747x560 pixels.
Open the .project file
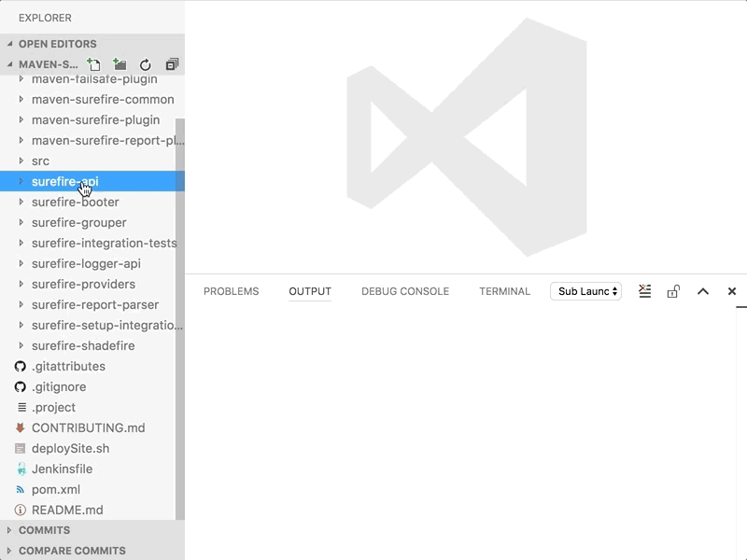click(x=54, y=407)
